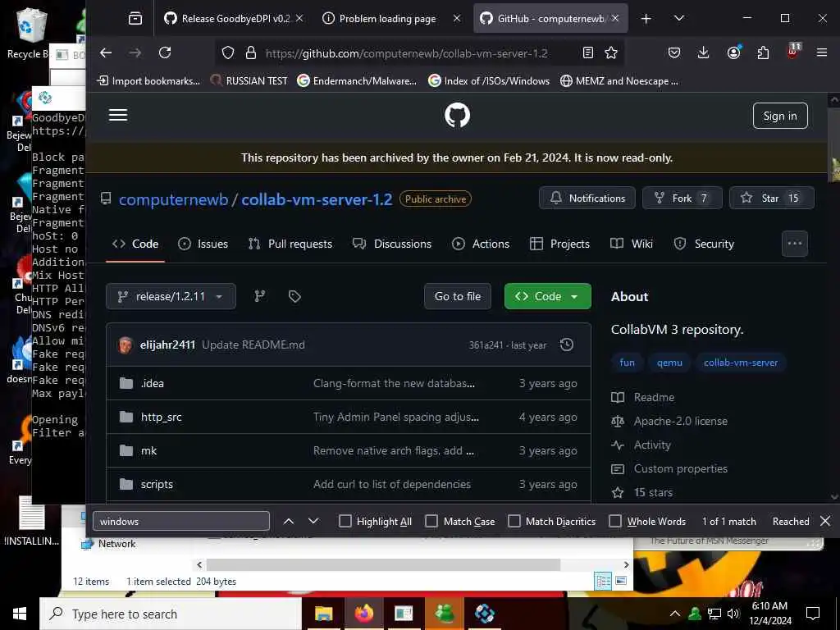Image resolution: width=840 pixels, height=630 pixels.
Task: Enable the Highlight All checkbox
Action: (x=345, y=521)
